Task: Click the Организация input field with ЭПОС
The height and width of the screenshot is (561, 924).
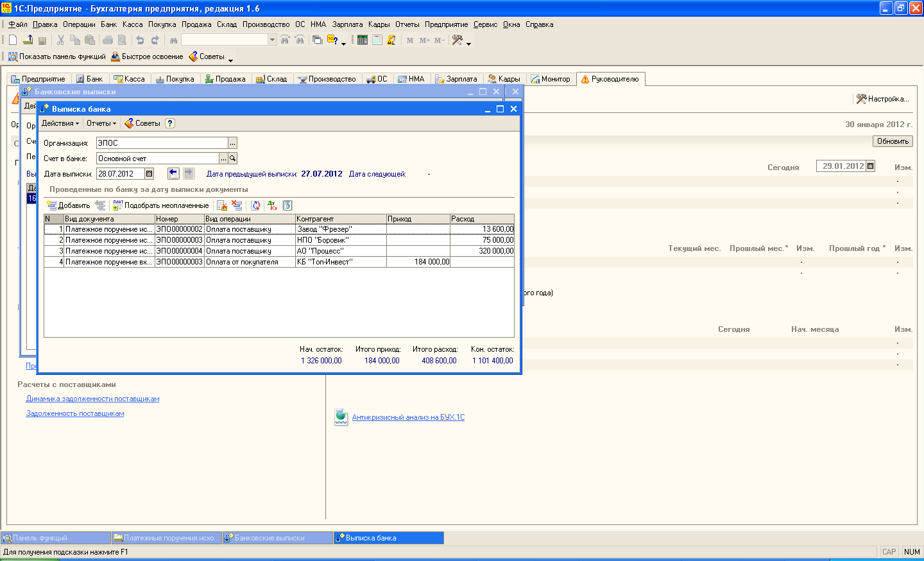Action: 162,143
